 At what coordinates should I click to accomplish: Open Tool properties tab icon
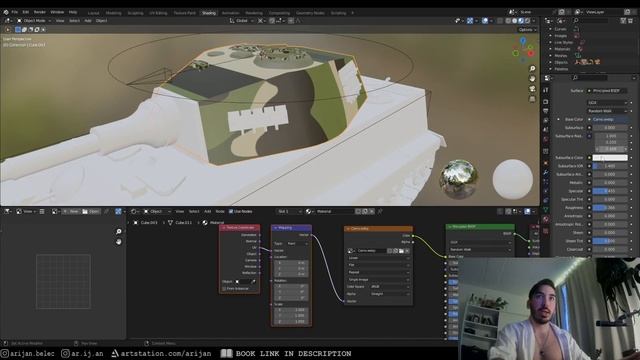[546, 91]
